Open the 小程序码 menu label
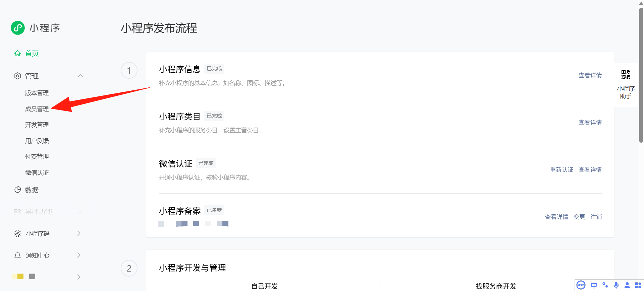The image size is (644, 291). pos(38,233)
